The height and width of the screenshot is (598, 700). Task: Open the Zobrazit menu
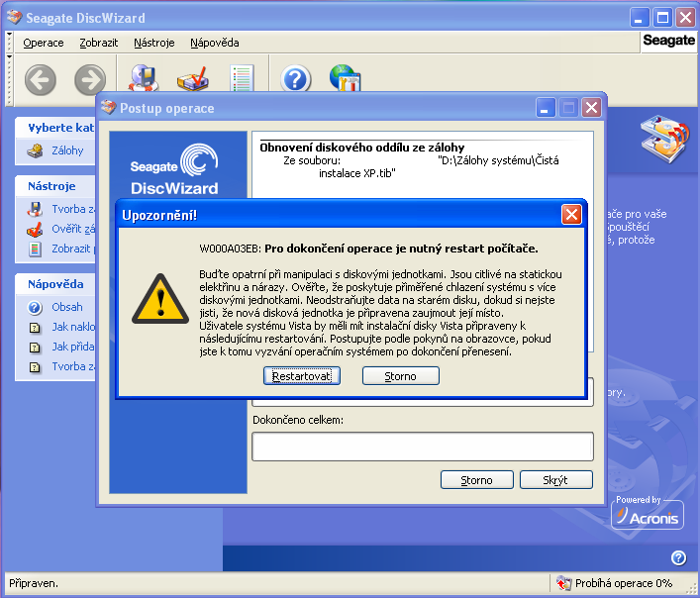click(x=99, y=43)
